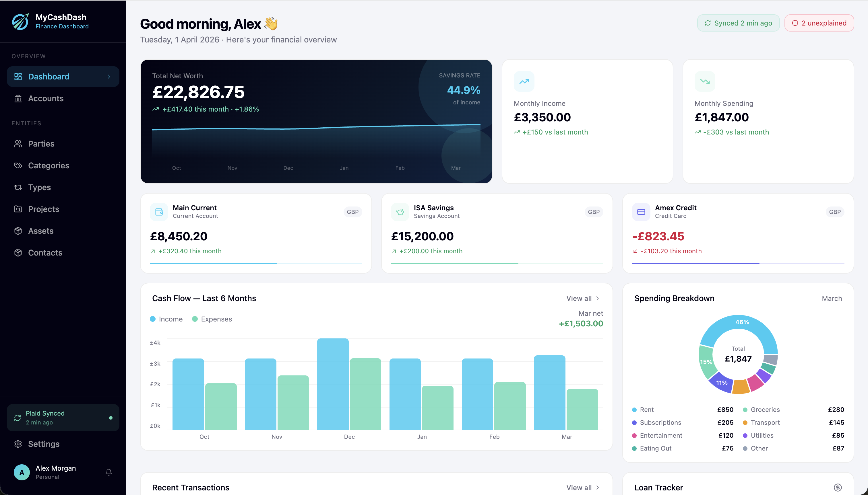Click the Projects folder icon
This screenshot has height=495, width=868.
[x=18, y=209]
